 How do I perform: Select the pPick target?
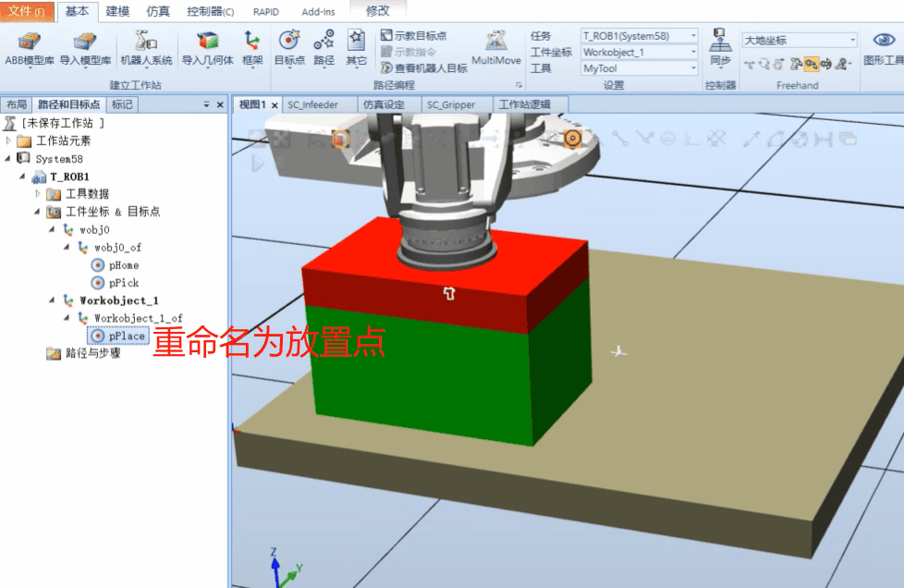tap(116, 283)
